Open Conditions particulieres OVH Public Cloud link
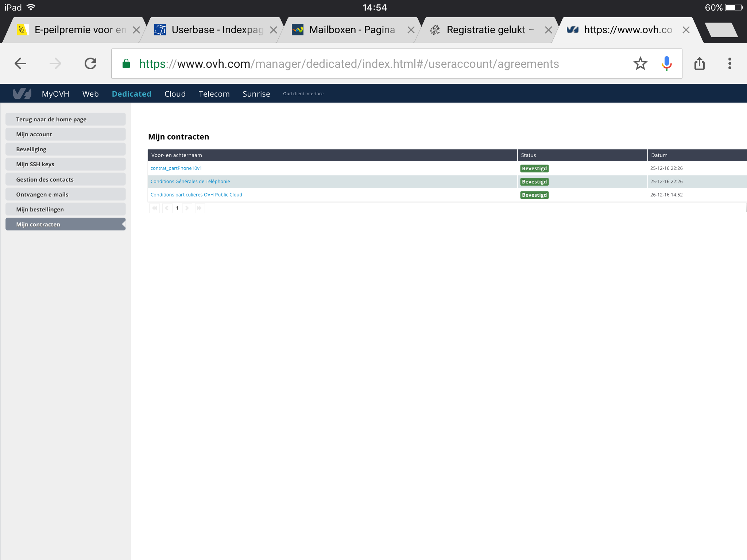This screenshot has height=560, width=747. [196, 195]
